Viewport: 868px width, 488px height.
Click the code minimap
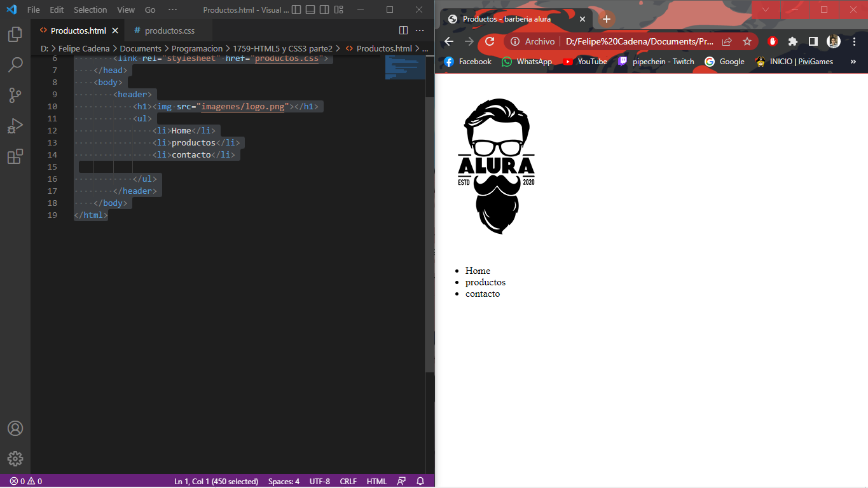click(x=405, y=67)
